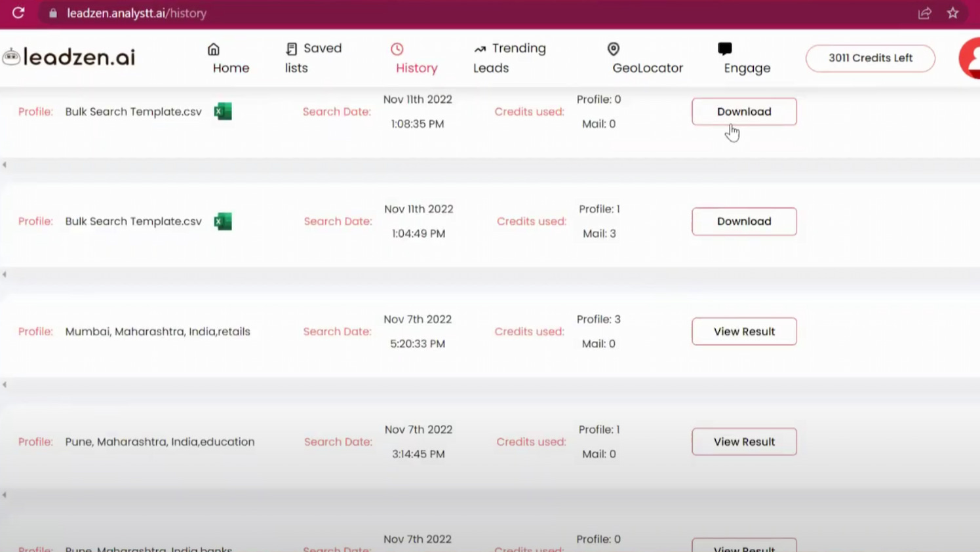This screenshot has width=980, height=552.
Task: Switch to the History tab
Action: coord(416,68)
